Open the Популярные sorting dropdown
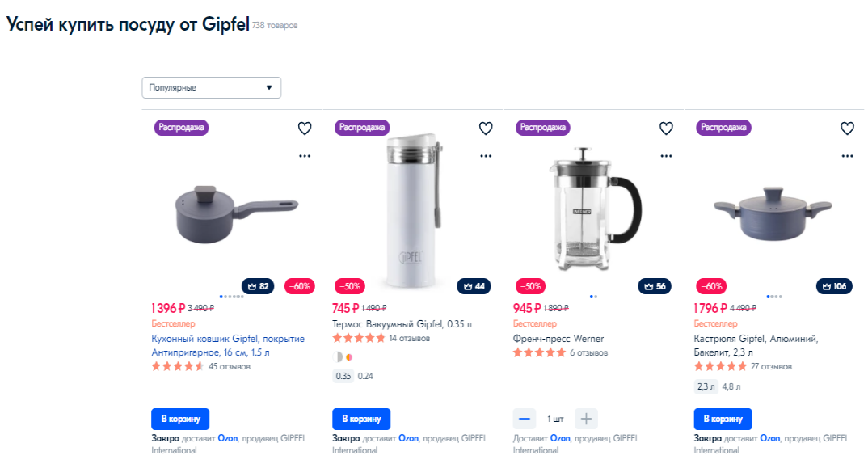The image size is (868, 464). pyautogui.click(x=212, y=87)
